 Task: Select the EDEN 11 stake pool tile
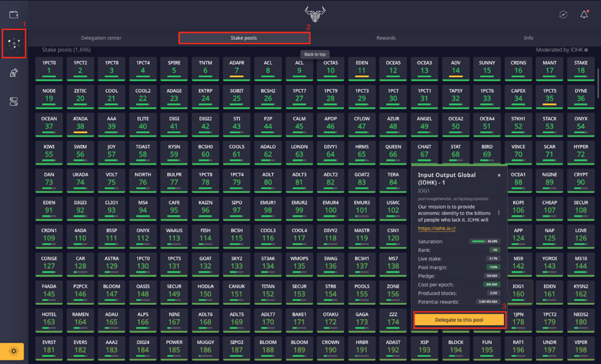(x=361, y=69)
